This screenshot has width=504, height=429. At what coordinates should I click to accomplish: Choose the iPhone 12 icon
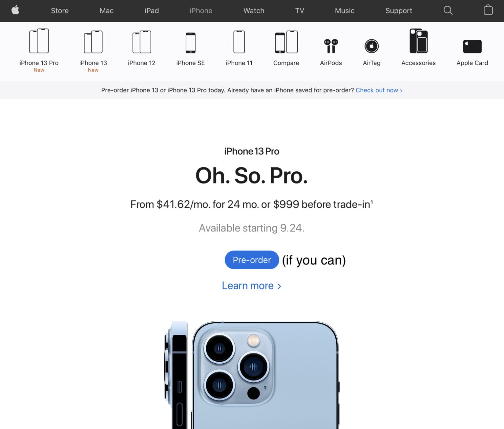tap(142, 42)
